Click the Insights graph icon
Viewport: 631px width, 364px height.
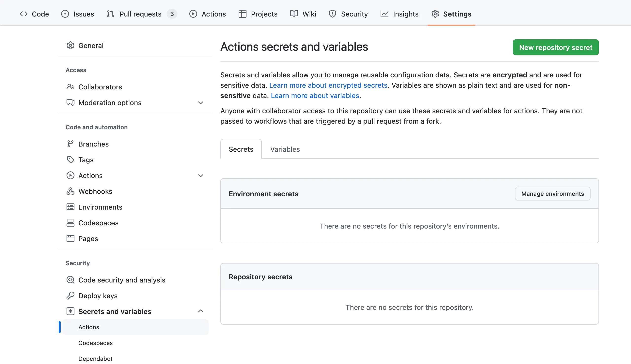coord(385,14)
